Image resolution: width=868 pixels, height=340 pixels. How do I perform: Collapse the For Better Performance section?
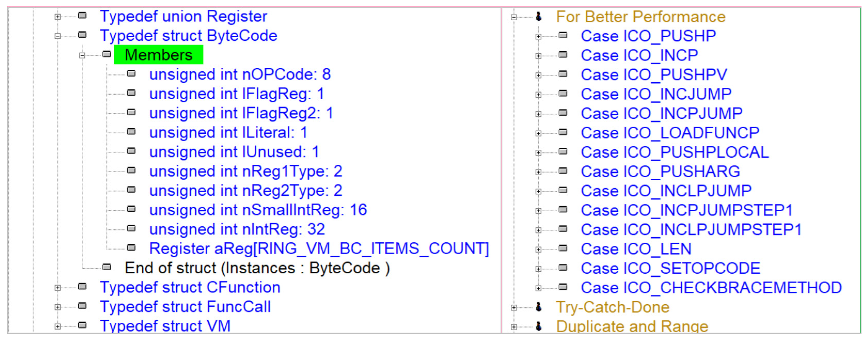(514, 17)
